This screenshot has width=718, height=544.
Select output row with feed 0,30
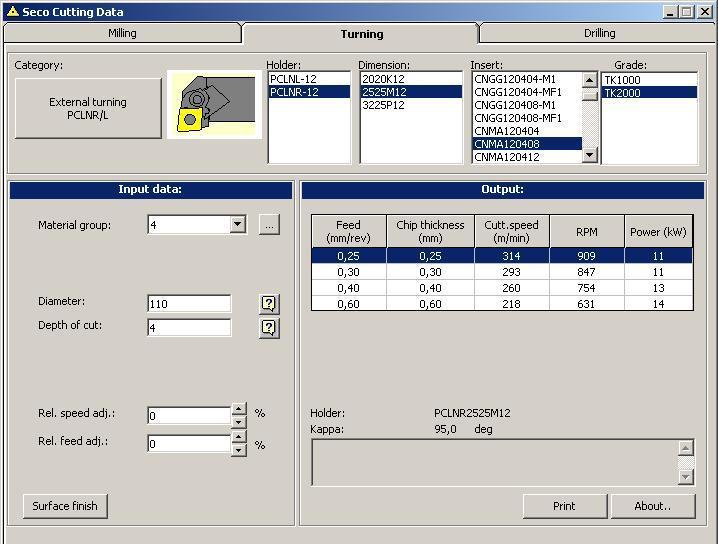tap(502, 272)
